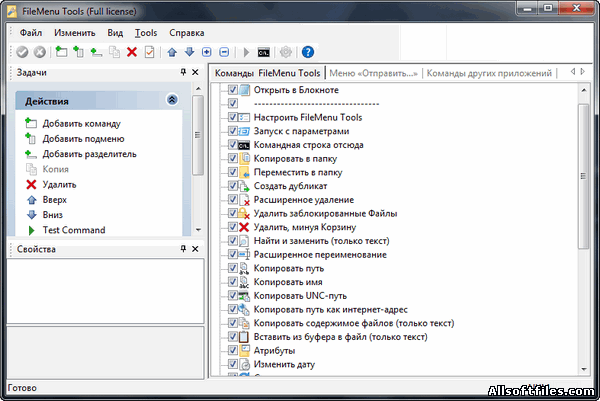Uncheck the separator line row checkbox

(x=233, y=103)
